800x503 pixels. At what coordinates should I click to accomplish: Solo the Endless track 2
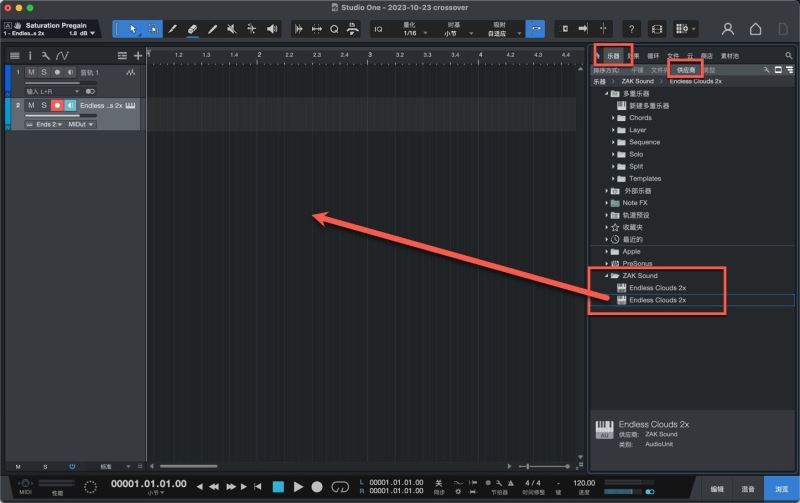(44, 105)
